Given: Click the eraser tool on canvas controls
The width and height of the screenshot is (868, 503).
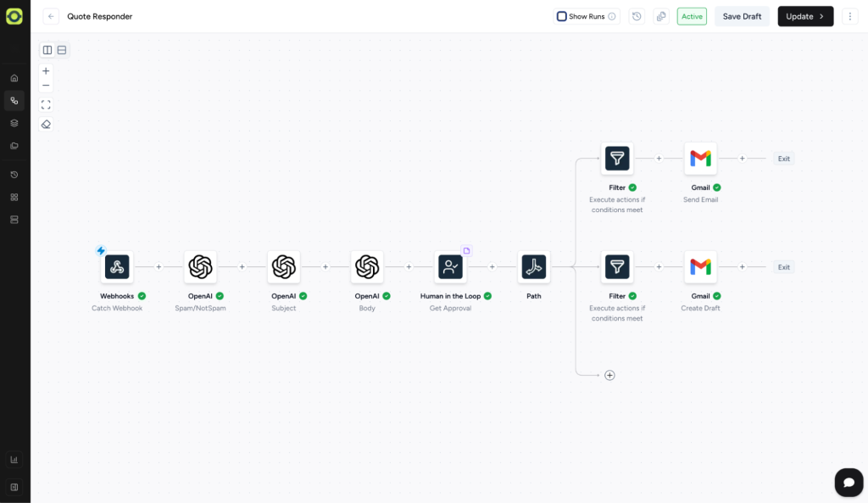Looking at the screenshot, I should (46, 124).
